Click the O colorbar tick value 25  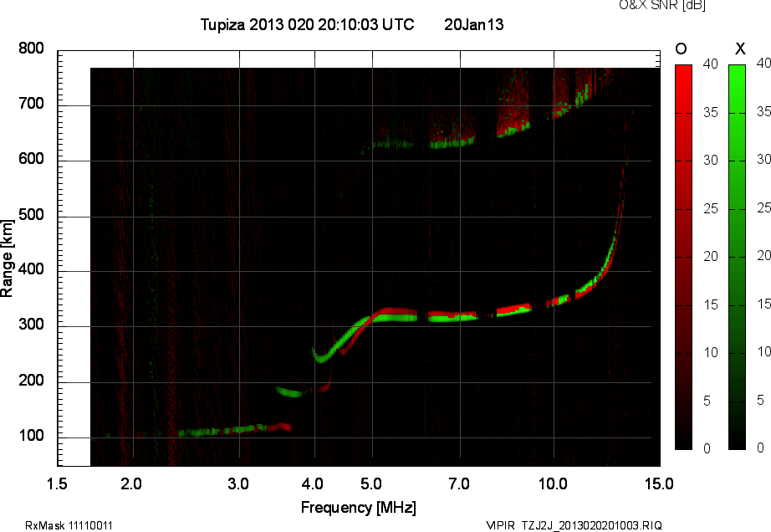coord(710,209)
